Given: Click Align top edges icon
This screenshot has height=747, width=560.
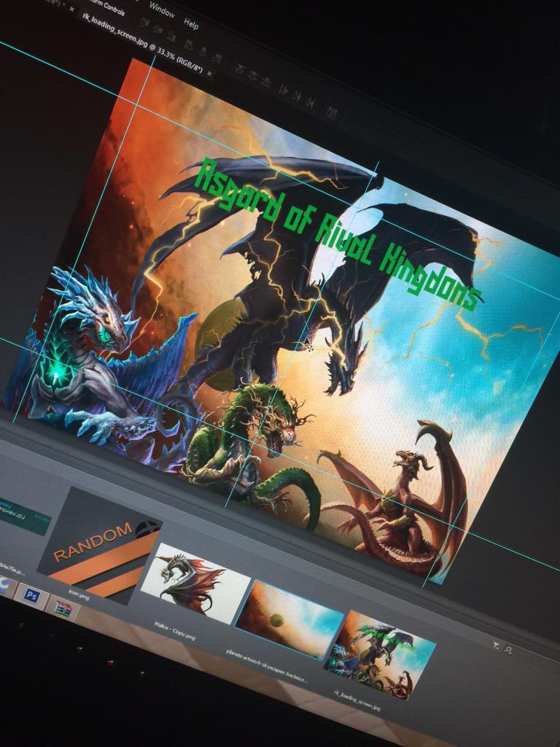Looking at the screenshot, I should 145,23.
